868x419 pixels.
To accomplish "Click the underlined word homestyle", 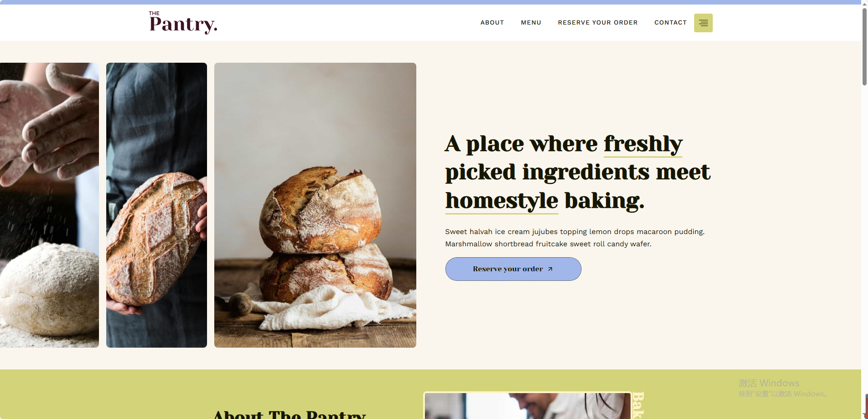I will [x=502, y=201].
